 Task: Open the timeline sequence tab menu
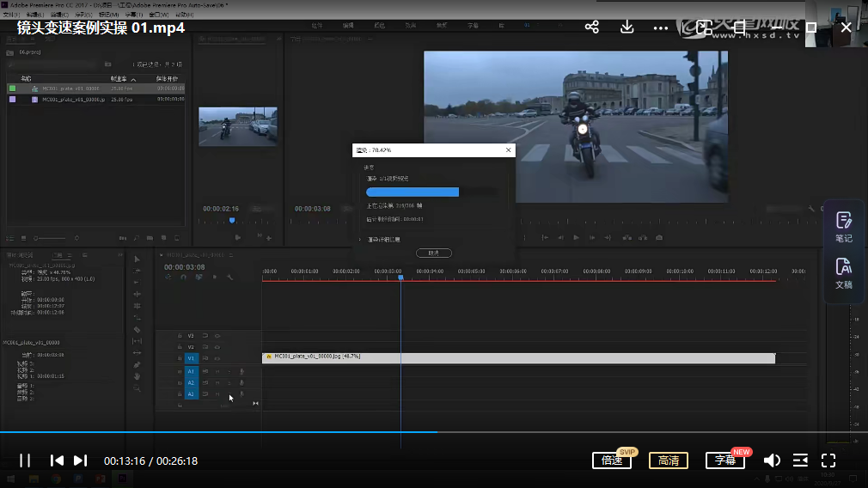[x=231, y=255]
